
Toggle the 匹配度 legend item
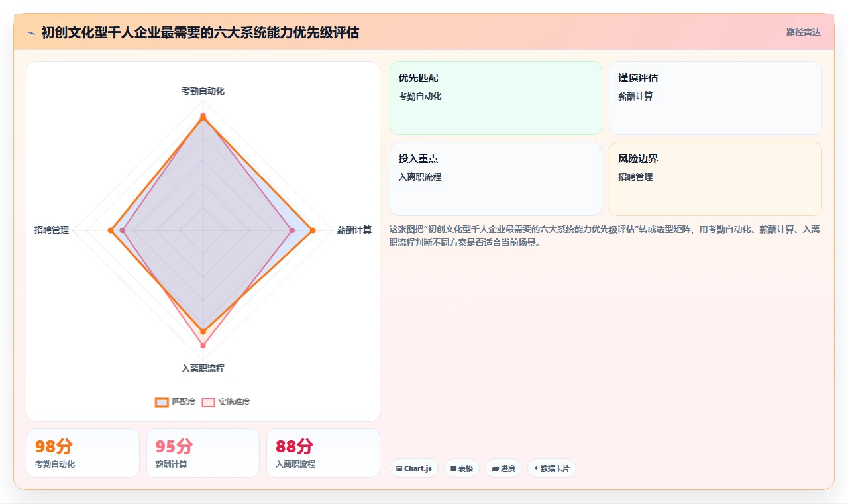point(176,402)
